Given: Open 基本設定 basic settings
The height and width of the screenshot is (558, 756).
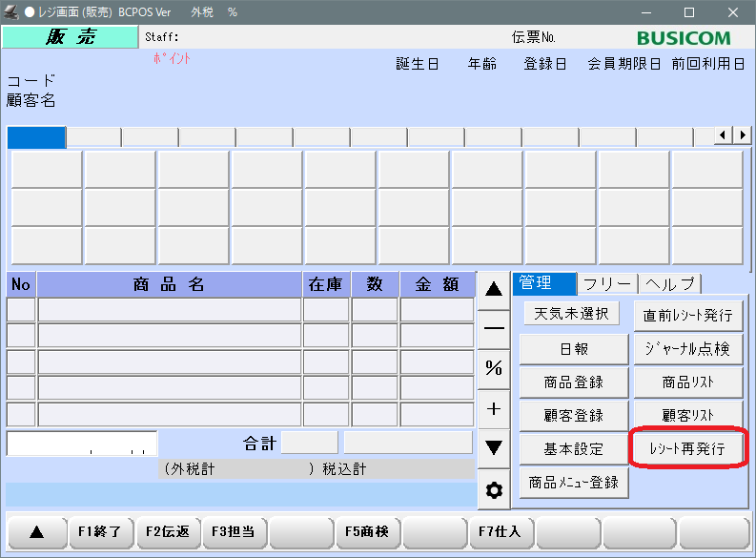Looking at the screenshot, I should [573, 448].
